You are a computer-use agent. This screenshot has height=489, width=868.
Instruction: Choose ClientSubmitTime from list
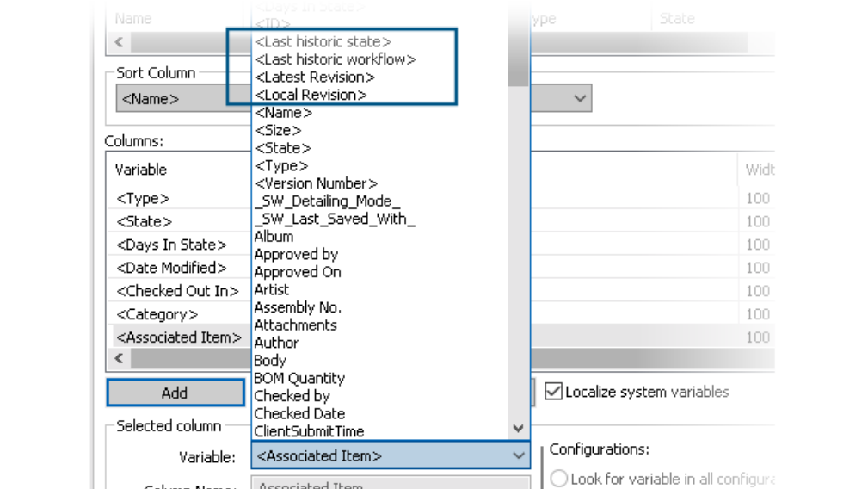coord(309,431)
